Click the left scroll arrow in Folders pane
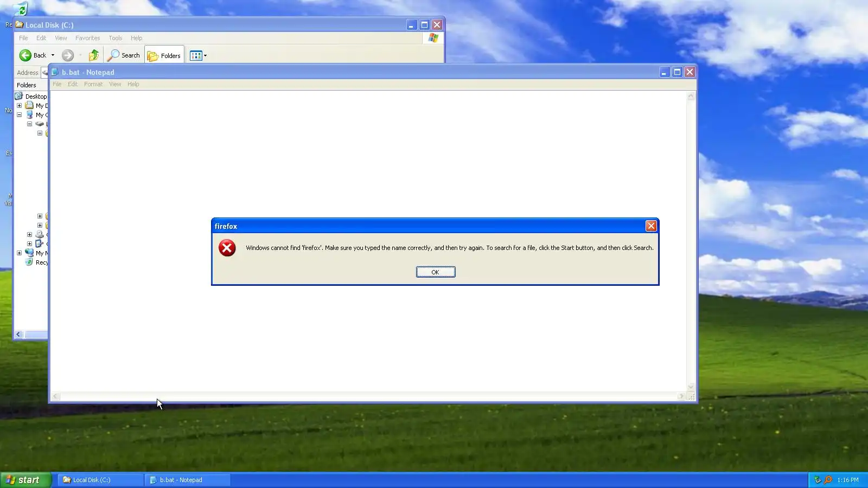The width and height of the screenshot is (868, 488). pos(18,335)
